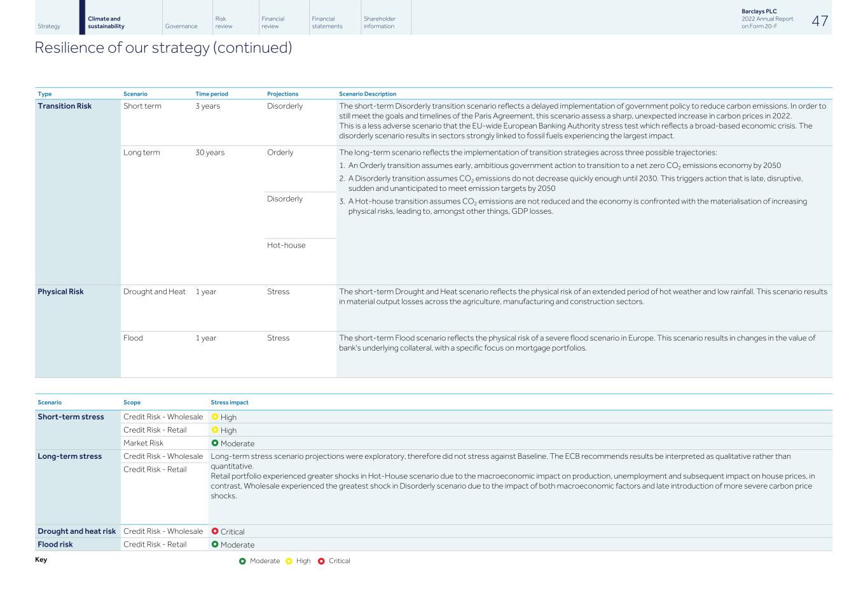868x616 pixels.
Task: Click the yellow High icon for Credit Risk - Retail
Action: (215, 430)
